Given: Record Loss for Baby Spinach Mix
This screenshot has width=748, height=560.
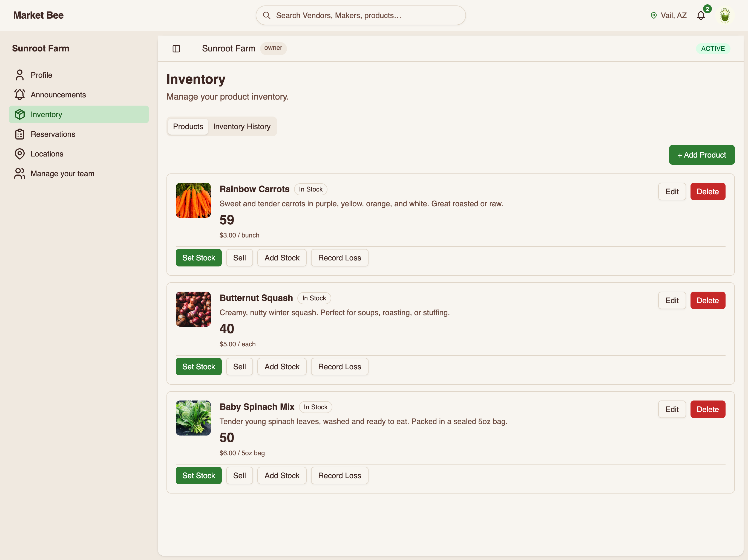Looking at the screenshot, I should [x=340, y=475].
